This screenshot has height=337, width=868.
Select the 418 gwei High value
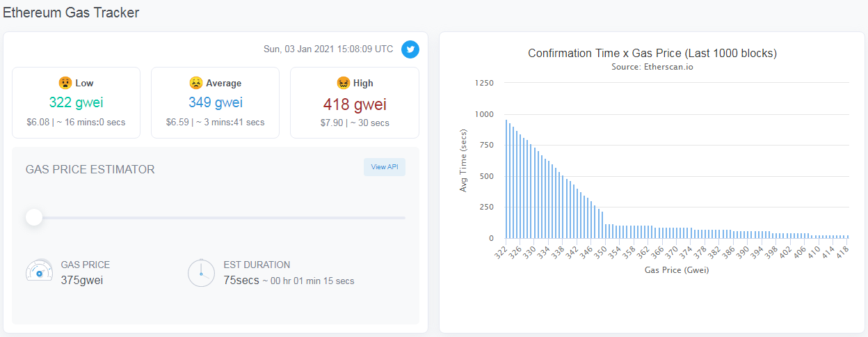[x=355, y=104]
